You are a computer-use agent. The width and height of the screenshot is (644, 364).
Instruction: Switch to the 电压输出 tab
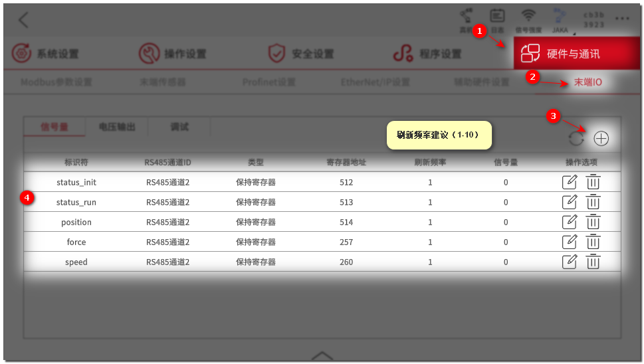click(x=117, y=127)
